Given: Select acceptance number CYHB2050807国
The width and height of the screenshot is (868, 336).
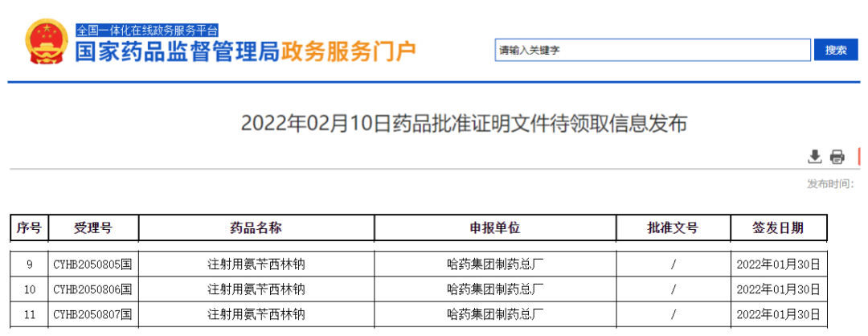Looking at the screenshot, I should tap(92, 315).
